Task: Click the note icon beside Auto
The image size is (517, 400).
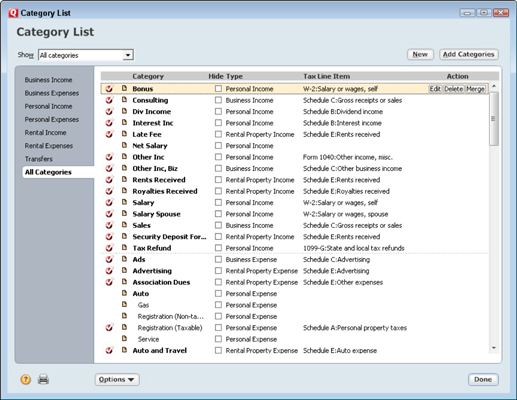Action: 124,293
